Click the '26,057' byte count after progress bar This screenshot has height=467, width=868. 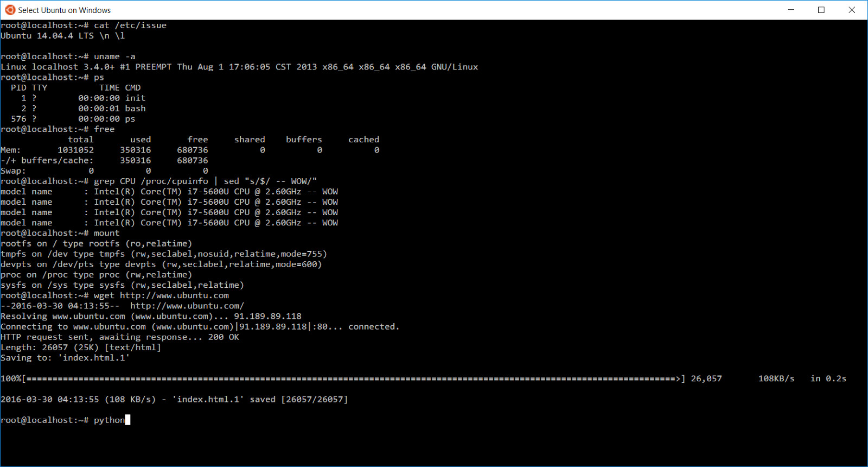706,379
